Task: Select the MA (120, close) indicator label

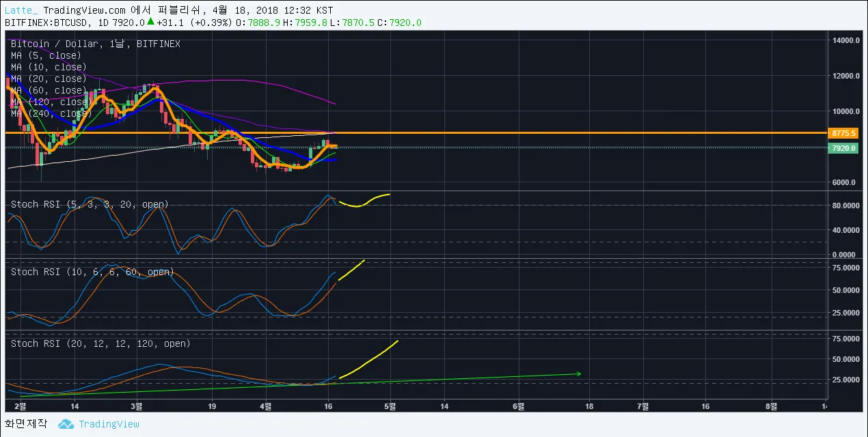Action: click(x=51, y=102)
